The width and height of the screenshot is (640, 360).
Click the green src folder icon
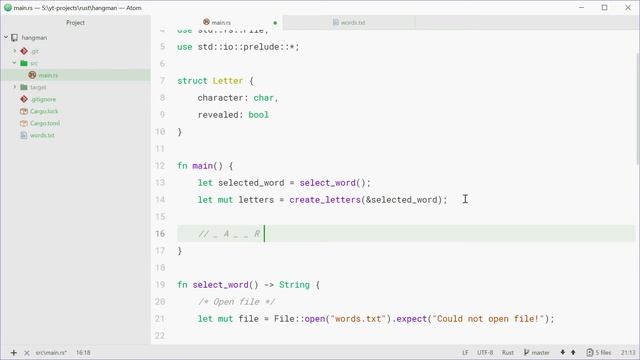[x=24, y=63]
